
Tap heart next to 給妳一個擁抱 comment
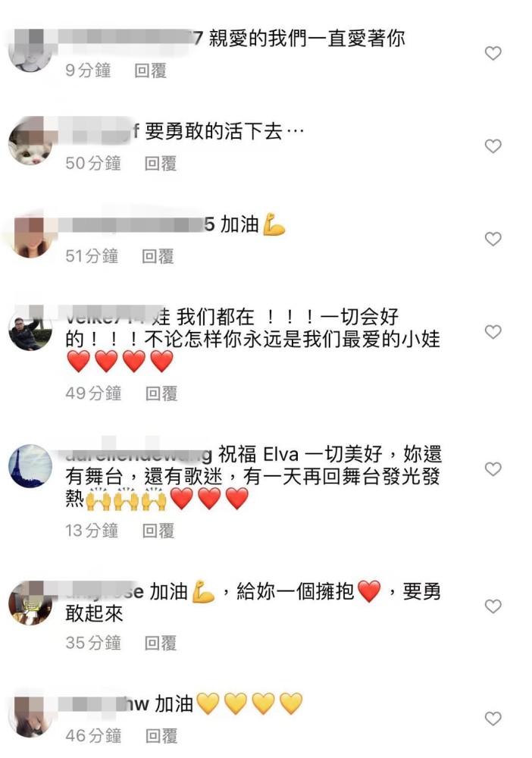(x=493, y=606)
